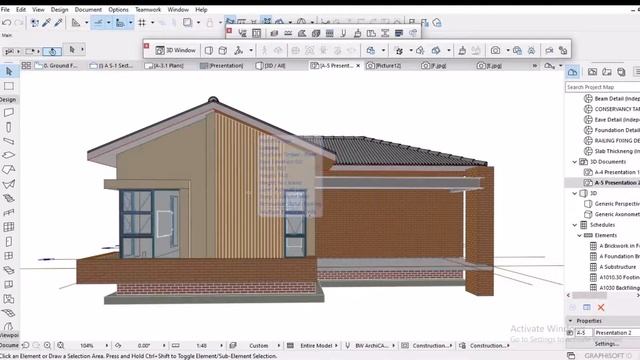Click the Measure ruler triangle icon

click(76, 23)
